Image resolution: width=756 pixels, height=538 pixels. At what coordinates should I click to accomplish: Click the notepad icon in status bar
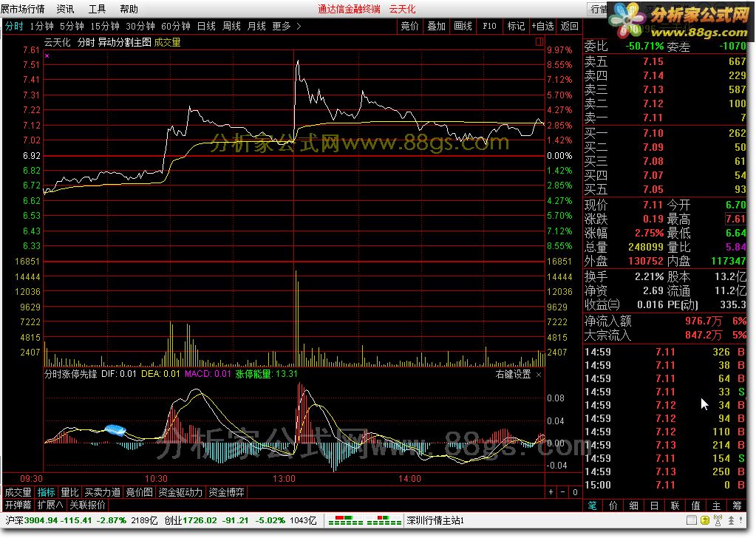[x=692, y=521]
